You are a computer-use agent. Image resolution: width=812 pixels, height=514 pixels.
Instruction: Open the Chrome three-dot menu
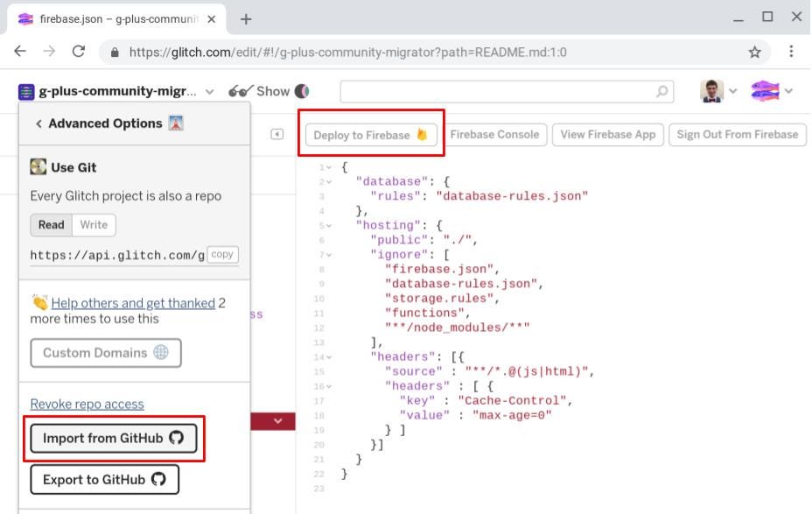[x=791, y=52]
